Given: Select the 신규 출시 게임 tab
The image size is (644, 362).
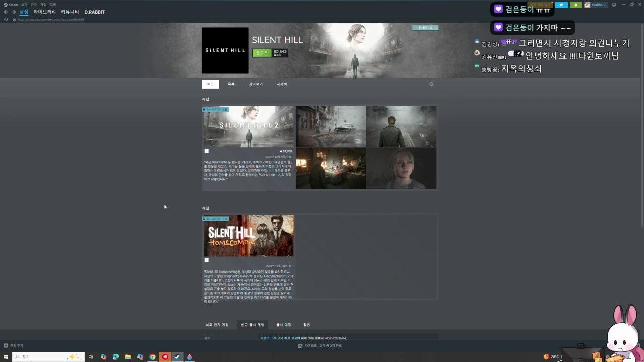Looking at the screenshot, I should pos(252,325).
